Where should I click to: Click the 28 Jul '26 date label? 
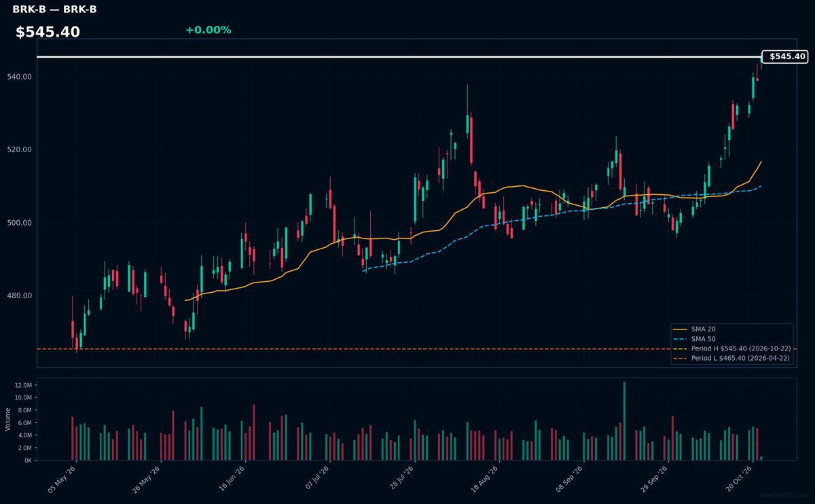pos(401,479)
